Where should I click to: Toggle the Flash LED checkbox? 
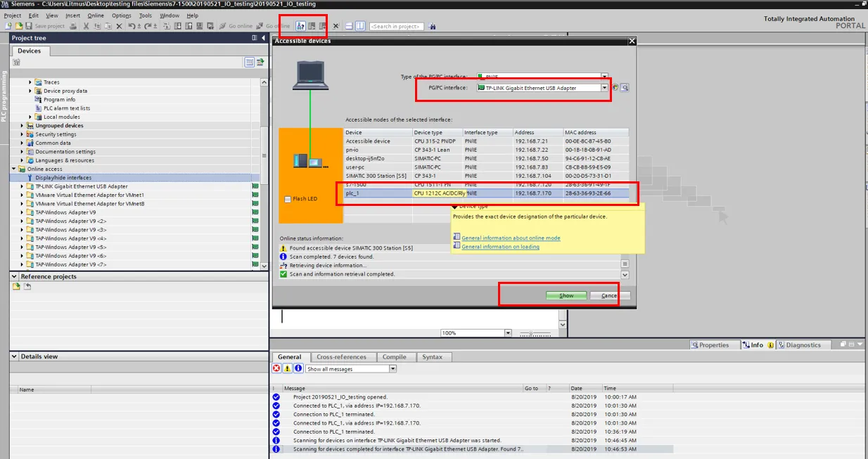(288, 200)
